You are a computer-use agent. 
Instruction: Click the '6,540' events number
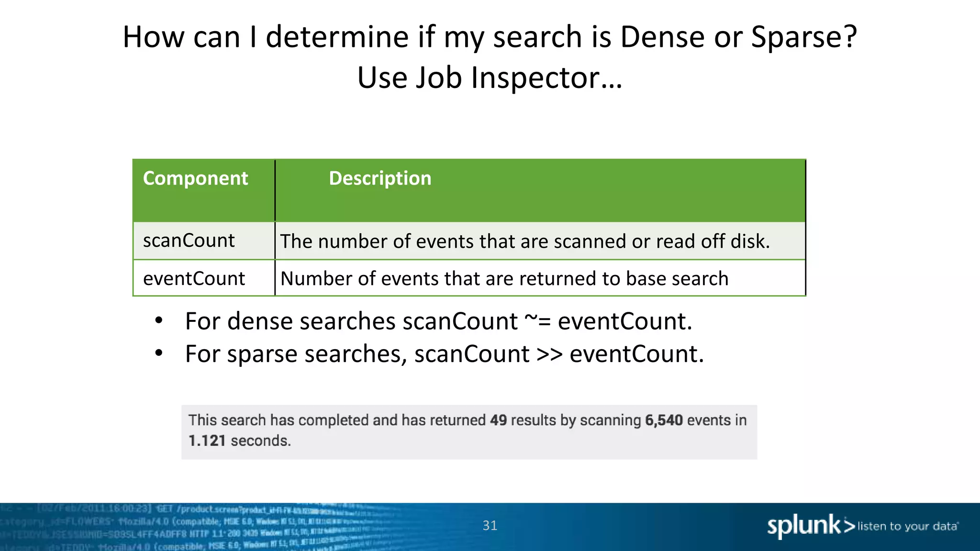click(x=664, y=420)
